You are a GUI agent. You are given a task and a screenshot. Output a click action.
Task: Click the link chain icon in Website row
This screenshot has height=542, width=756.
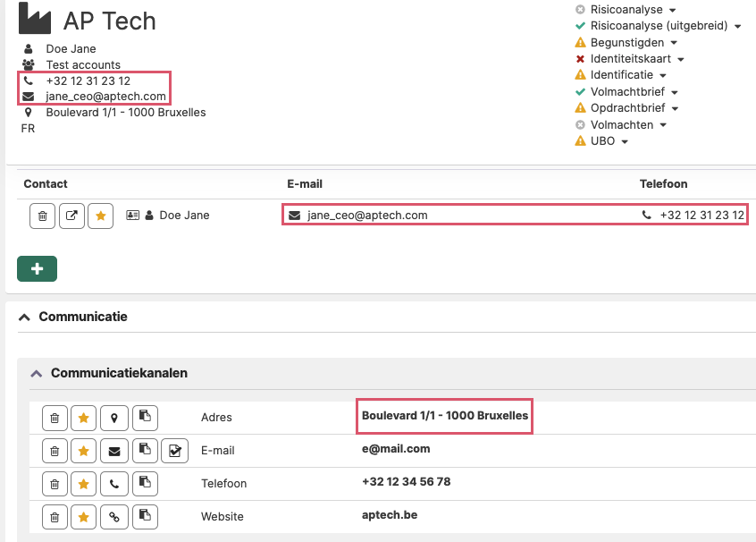click(114, 517)
